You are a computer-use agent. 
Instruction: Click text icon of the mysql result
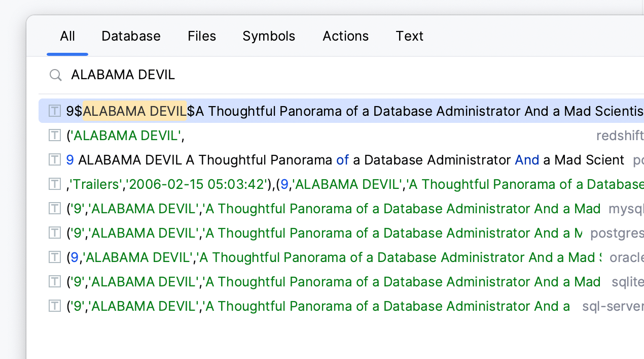[x=55, y=208]
